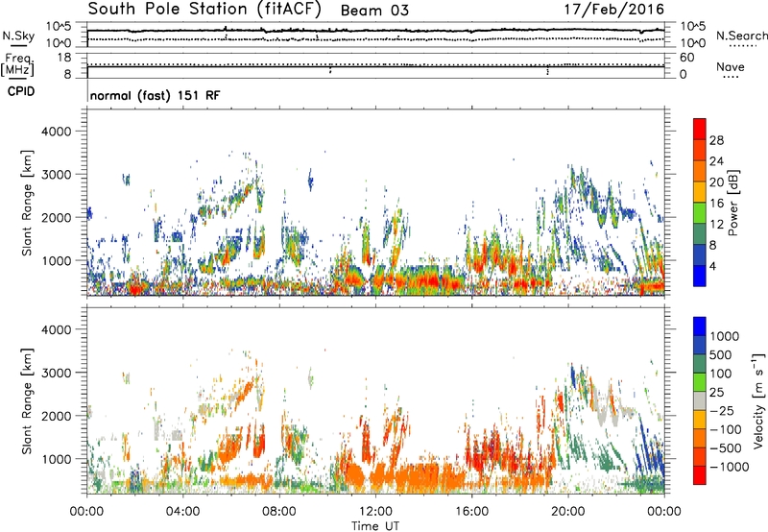Click the '04:00' time tick label
Screen dimensions: 768x532
pyautogui.click(x=182, y=512)
